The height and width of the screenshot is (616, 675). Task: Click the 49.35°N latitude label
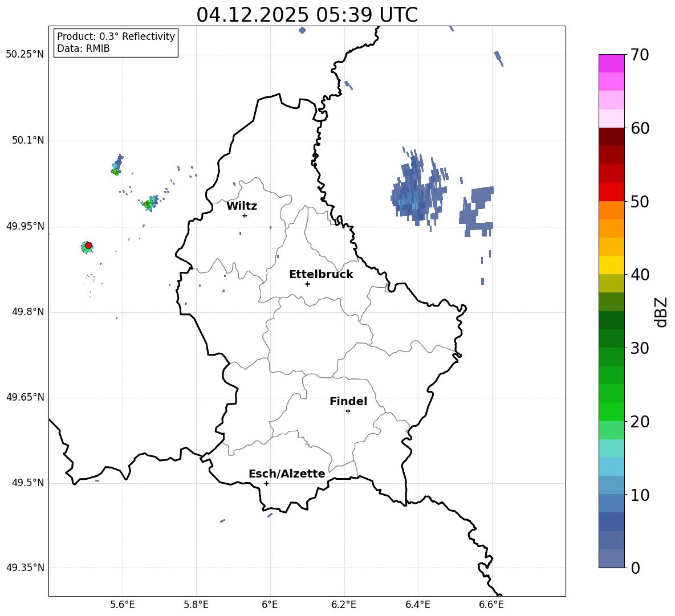click(x=25, y=568)
